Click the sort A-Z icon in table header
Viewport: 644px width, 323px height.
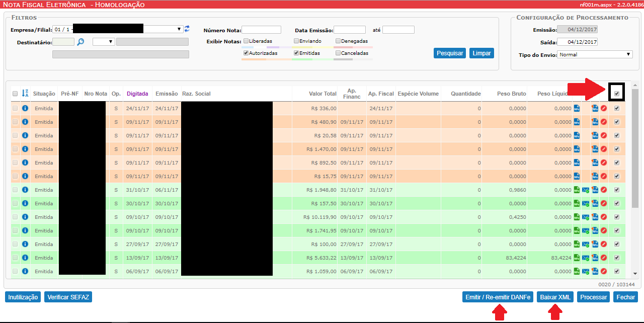click(25, 93)
